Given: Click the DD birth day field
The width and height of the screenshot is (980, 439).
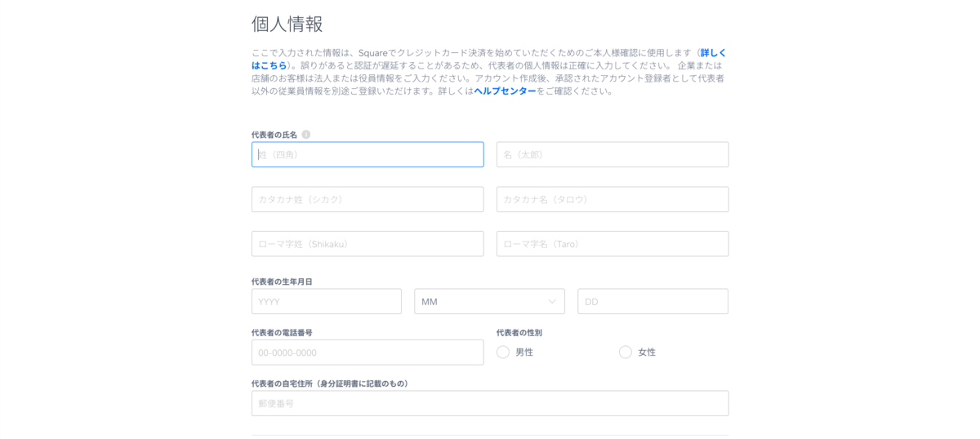Looking at the screenshot, I should (x=653, y=301).
